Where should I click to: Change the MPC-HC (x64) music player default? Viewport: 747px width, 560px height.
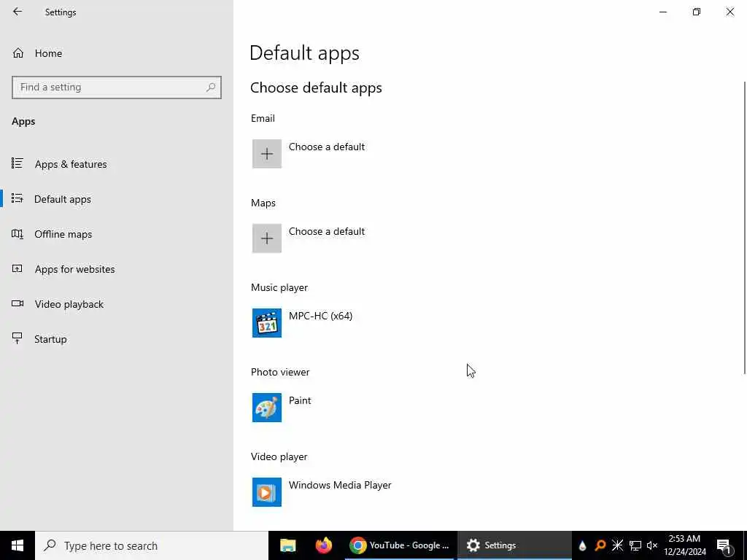pyautogui.click(x=321, y=316)
